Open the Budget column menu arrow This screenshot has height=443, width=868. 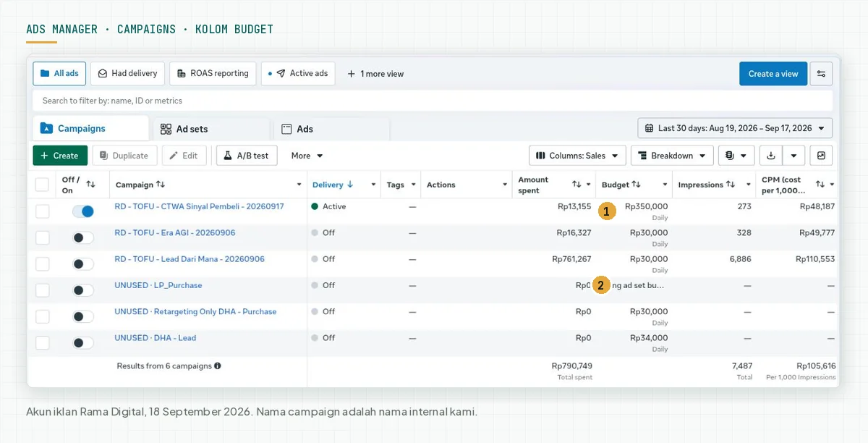665,185
